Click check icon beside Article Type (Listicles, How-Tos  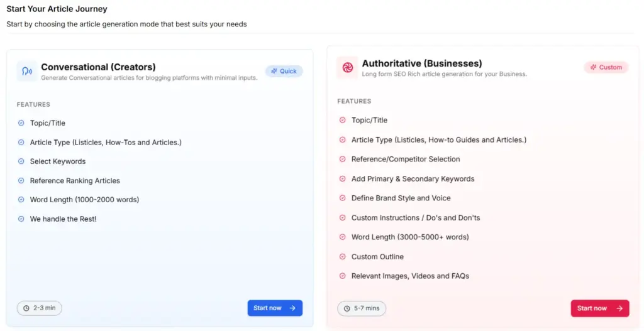click(x=21, y=143)
